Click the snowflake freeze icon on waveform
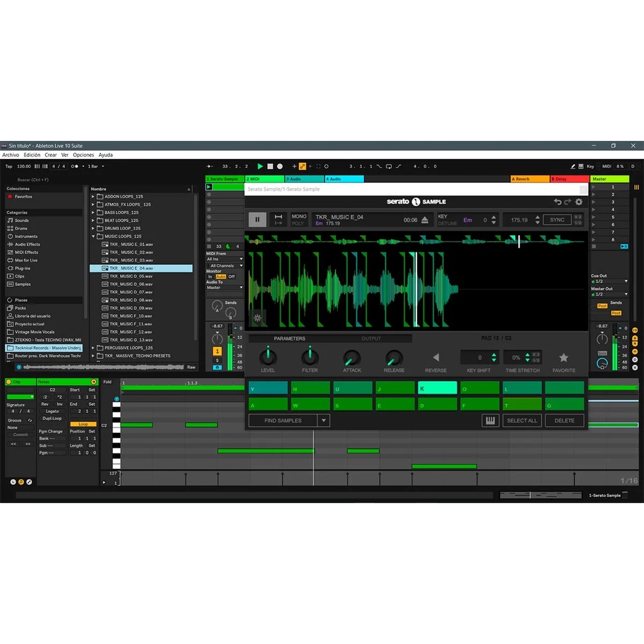Viewport: 644px width, 644px height. tap(257, 318)
